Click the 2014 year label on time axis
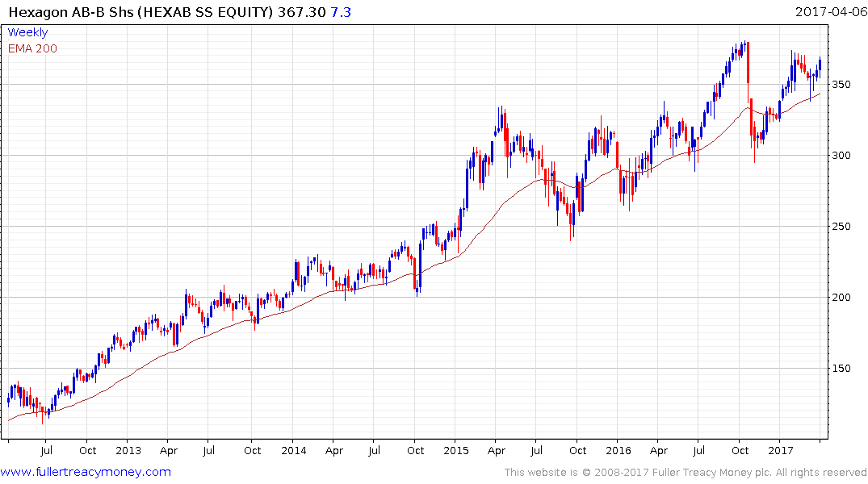 [x=293, y=450]
